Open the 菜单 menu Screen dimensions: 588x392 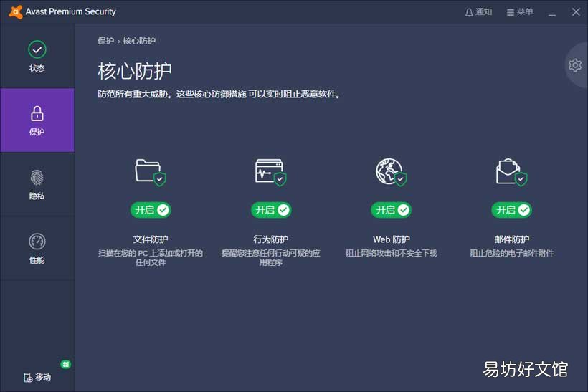520,12
